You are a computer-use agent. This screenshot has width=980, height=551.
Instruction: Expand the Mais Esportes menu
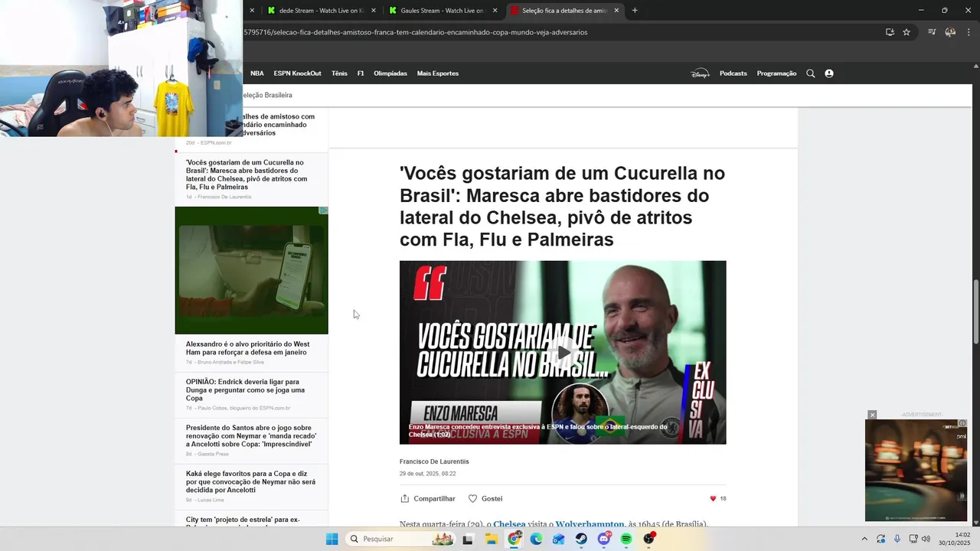[438, 73]
